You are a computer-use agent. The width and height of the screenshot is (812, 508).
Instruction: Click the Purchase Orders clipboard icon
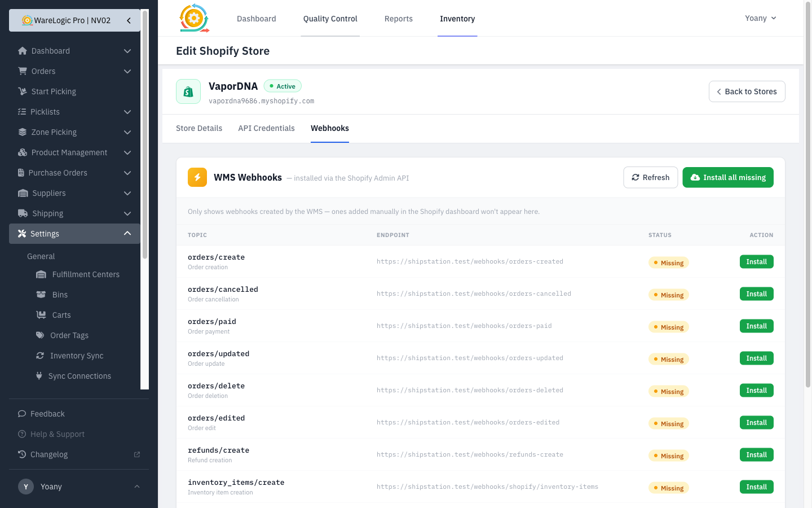tap(21, 173)
